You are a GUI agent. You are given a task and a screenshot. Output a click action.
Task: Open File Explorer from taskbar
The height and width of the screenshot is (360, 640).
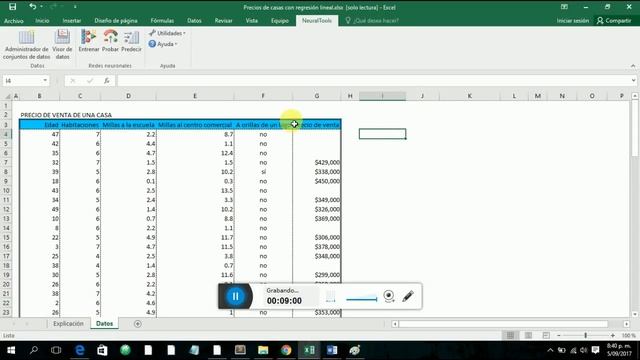(x=263, y=350)
